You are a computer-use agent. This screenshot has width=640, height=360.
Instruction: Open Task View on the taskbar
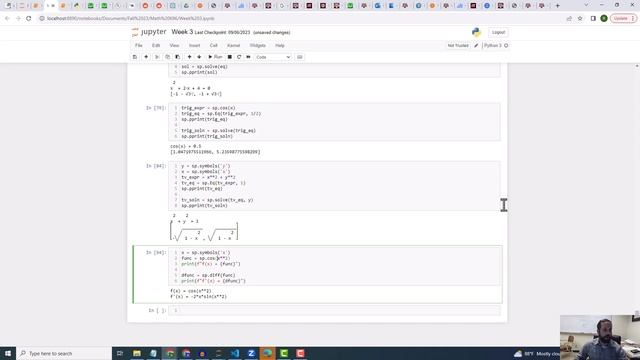coord(120,353)
